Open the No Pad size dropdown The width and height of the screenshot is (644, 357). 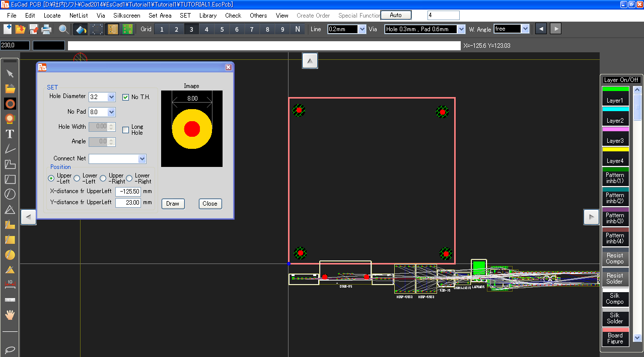[112, 112]
